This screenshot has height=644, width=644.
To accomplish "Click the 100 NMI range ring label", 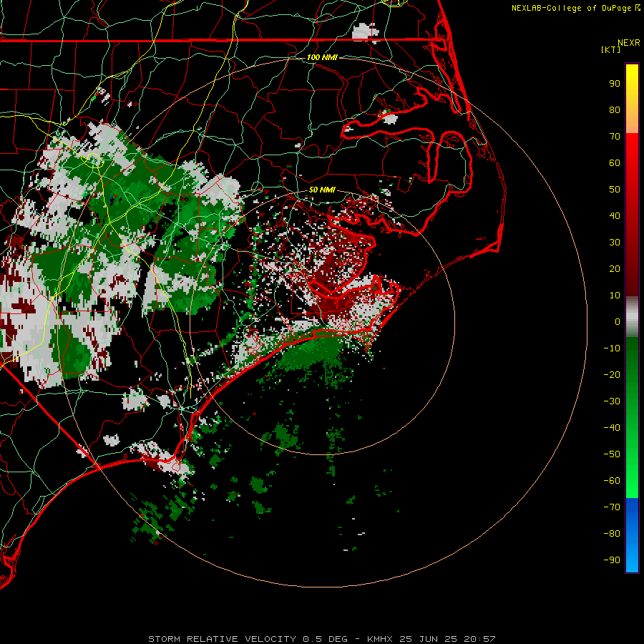I will [322, 57].
